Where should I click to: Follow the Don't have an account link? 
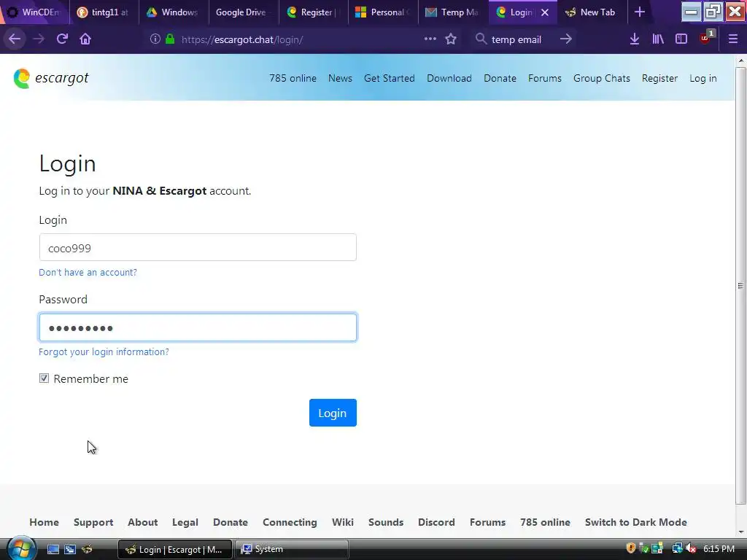pos(88,273)
